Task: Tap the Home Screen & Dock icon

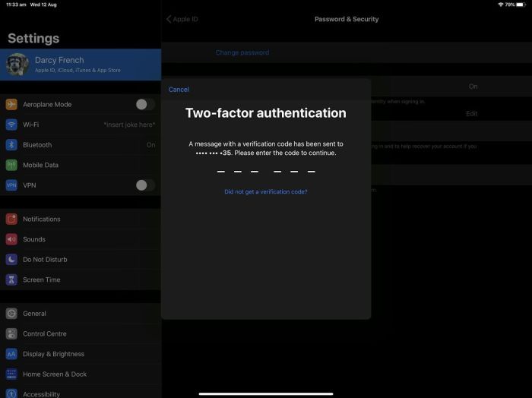Action: pyautogui.click(x=11, y=374)
